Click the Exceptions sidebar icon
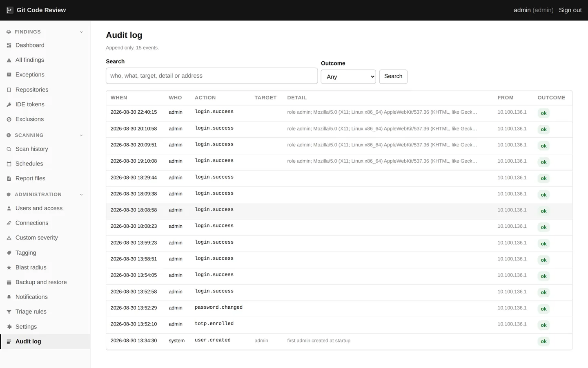Image resolution: width=588 pixels, height=368 pixels. (9, 75)
